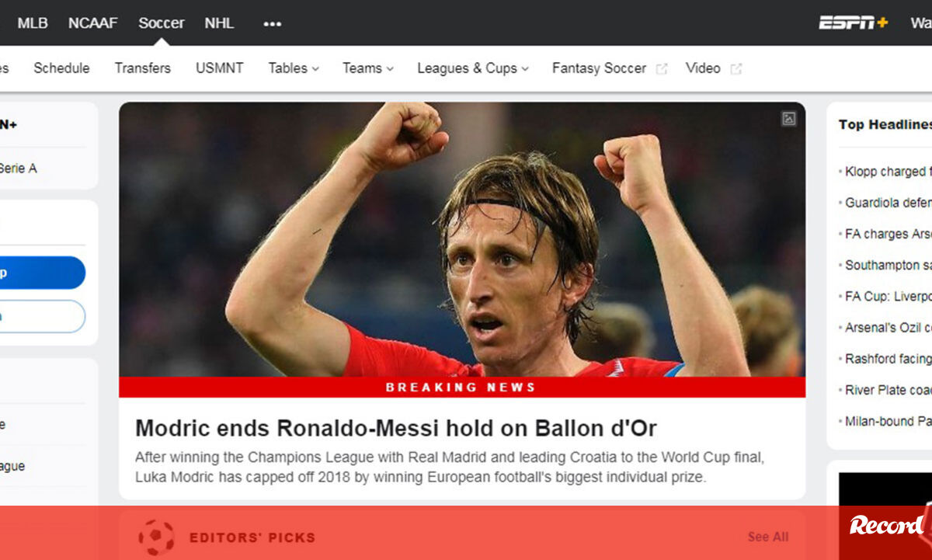Screen dimensions: 932x560
Task: Select the Soccer tab in top bar
Action: pyautogui.click(x=162, y=23)
